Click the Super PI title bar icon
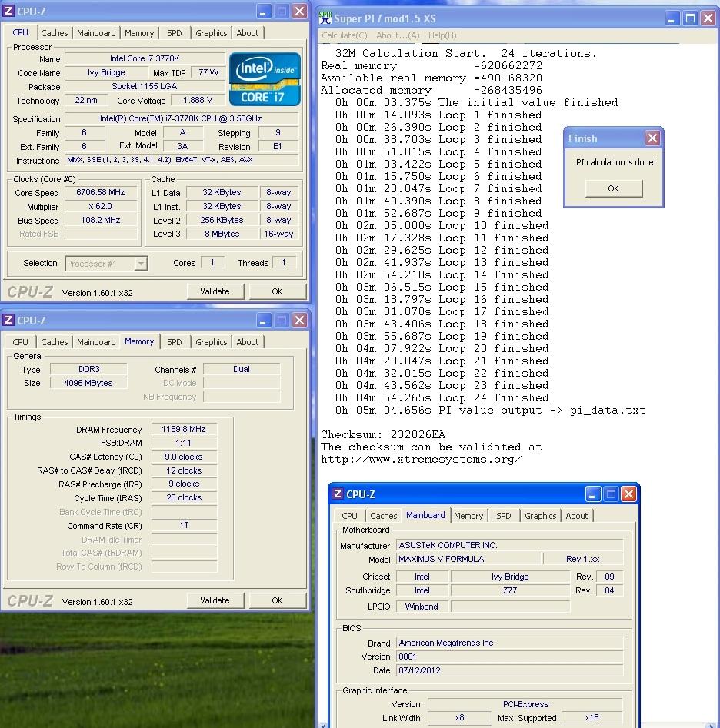Image resolution: width=720 pixels, height=728 pixels. click(325, 18)
